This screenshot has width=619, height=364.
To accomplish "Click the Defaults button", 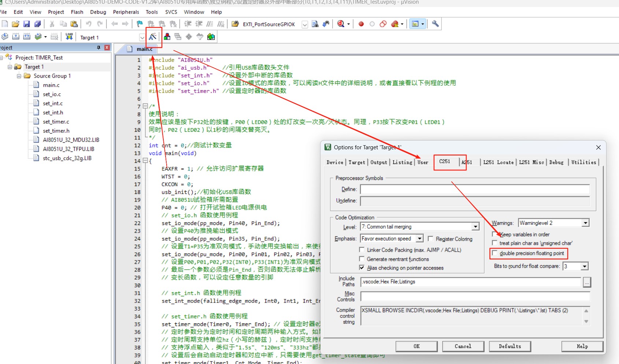I will pos(510,346).
